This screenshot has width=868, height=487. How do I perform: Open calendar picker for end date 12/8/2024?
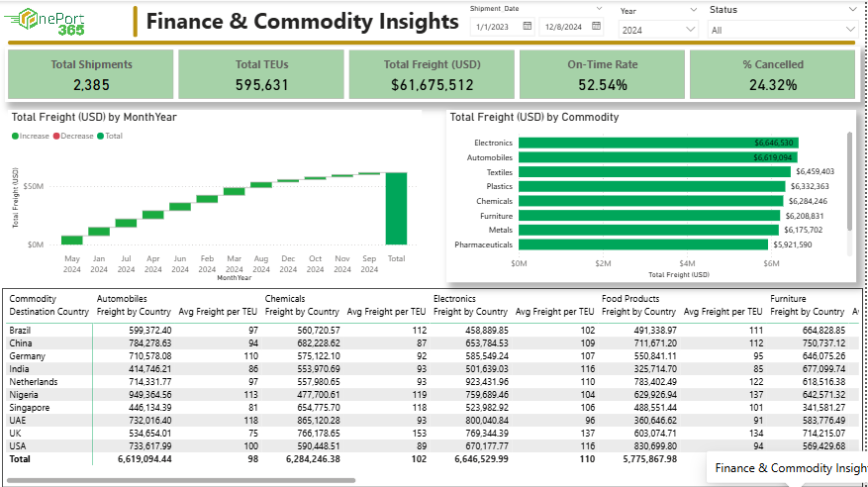point(596,26)
